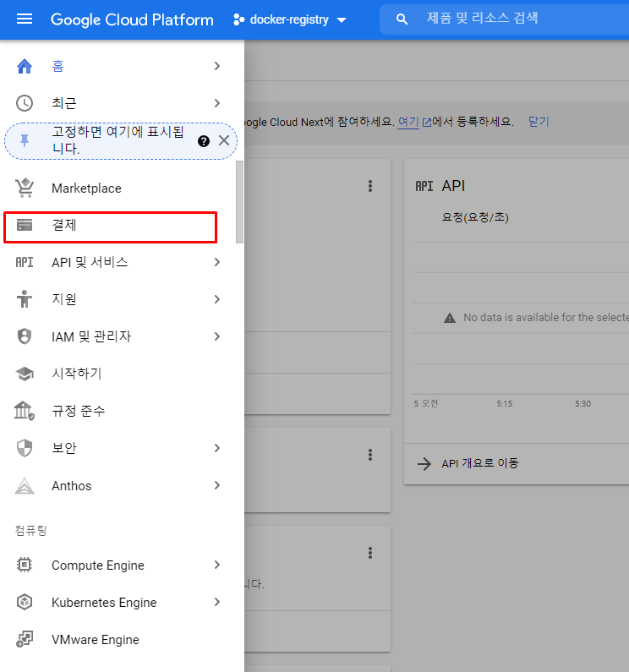Click the graduation cap icon for 시작하기
The height and width of the screenshot is (672, 629).
coord(25,374)
